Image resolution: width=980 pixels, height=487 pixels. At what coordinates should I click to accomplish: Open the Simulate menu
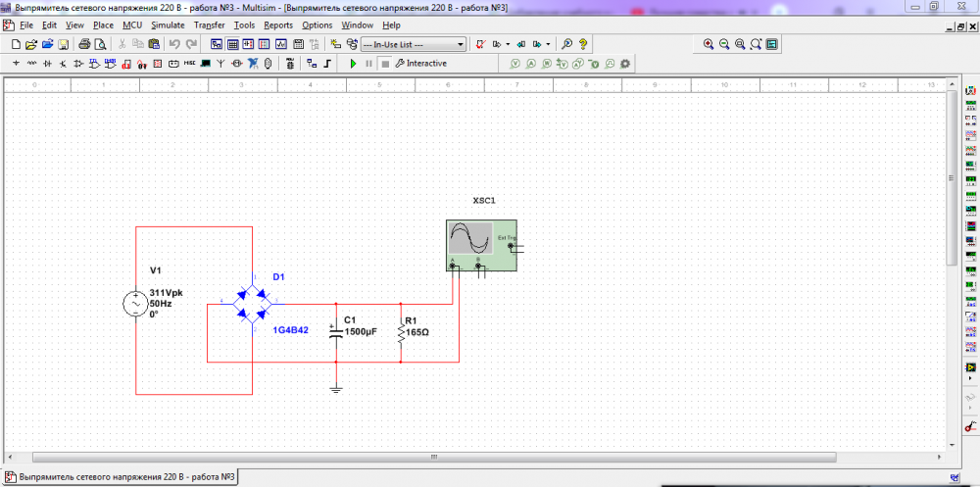pyautogui.click(x=168, y=24)
